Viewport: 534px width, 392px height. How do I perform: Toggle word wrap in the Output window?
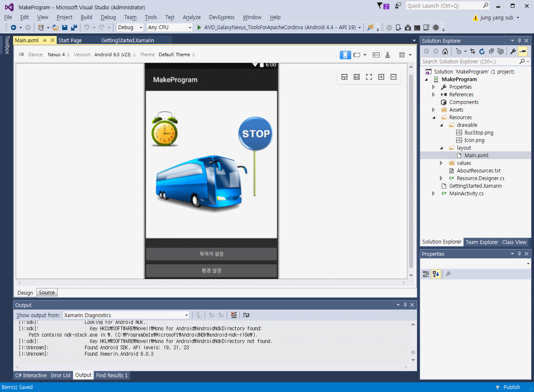tap(246, 315)
